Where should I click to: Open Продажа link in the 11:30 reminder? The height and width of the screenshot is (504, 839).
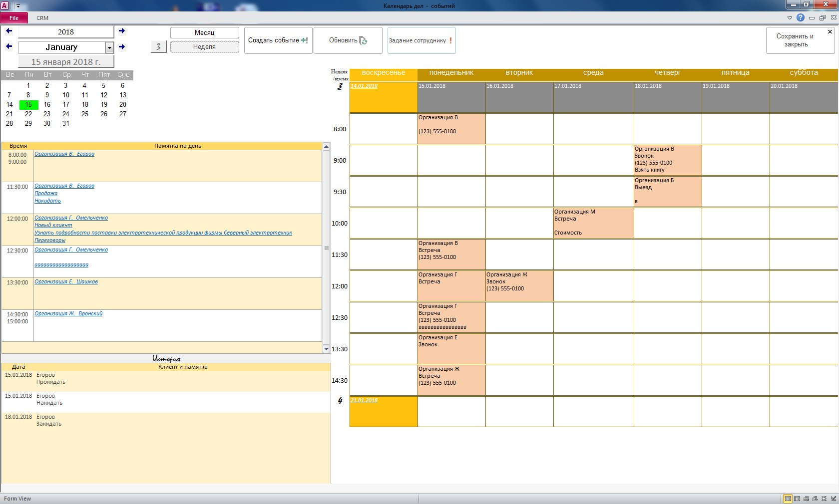pyautogui.click(x=46, y=193)
